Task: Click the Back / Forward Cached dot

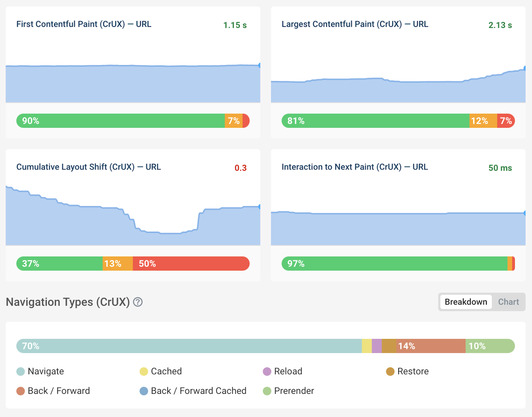Action: [x=144, y=391]
